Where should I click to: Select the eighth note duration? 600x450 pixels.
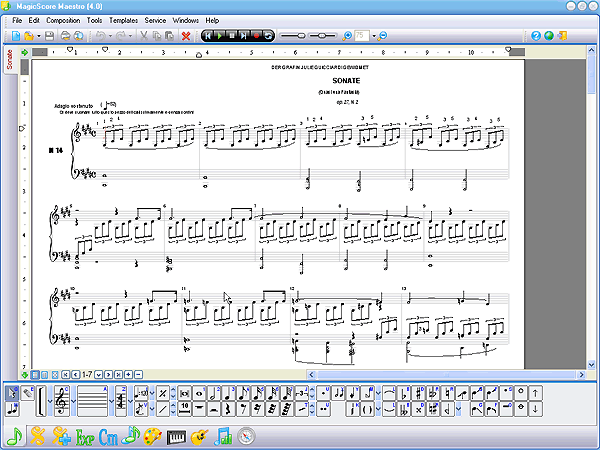243,393
